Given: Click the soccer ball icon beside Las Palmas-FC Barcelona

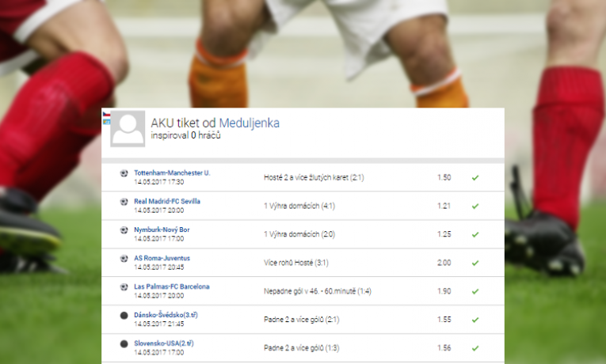Looking at the screenshot, I should [x=124, y=286].
